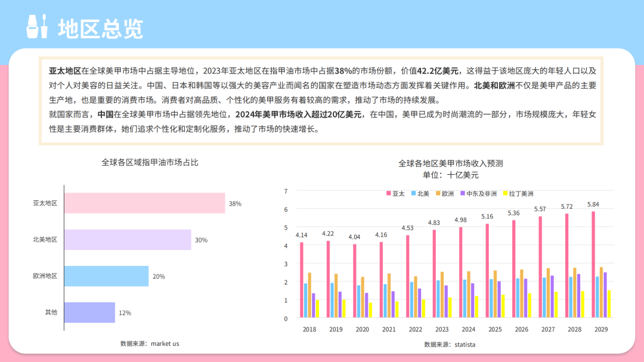Click the 4.16 value above 2021
The image size is (644, 362).
tap(380, 235)
